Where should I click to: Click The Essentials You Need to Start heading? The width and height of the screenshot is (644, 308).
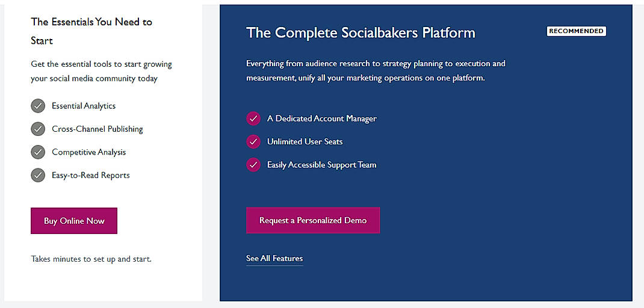(91, 31)
